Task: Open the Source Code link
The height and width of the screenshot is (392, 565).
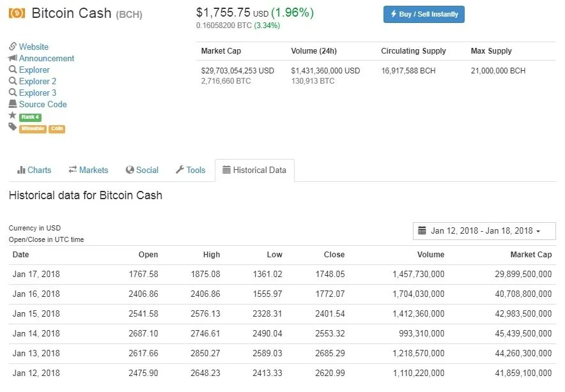Action: [x=43, y=105]
